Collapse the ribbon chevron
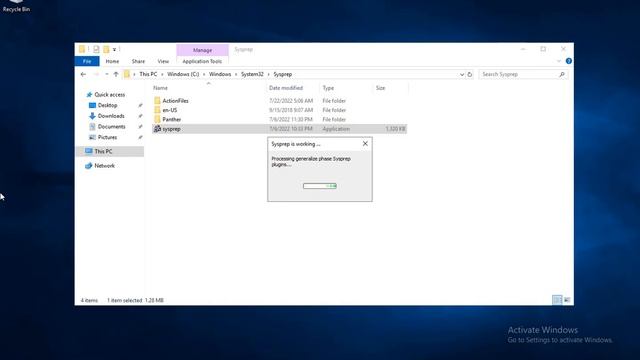This screenshot has height=360, width=640. click(559, 61)
